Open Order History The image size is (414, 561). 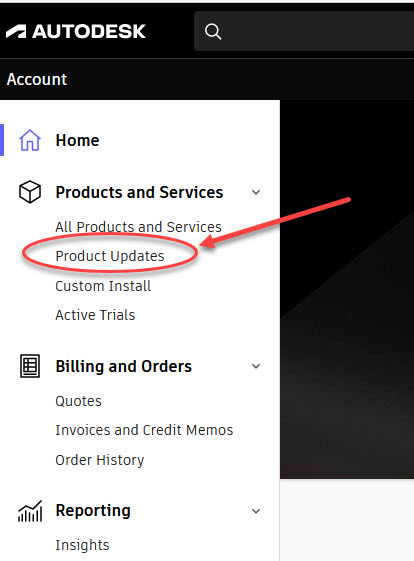click(x=100, y=460)
